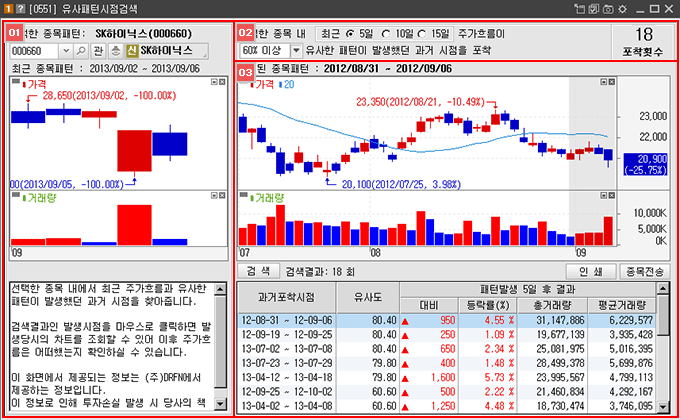The image size is (680, 420).
Task: Maximize the right 거래량 volume pane
Action: (x=604, y=196)
